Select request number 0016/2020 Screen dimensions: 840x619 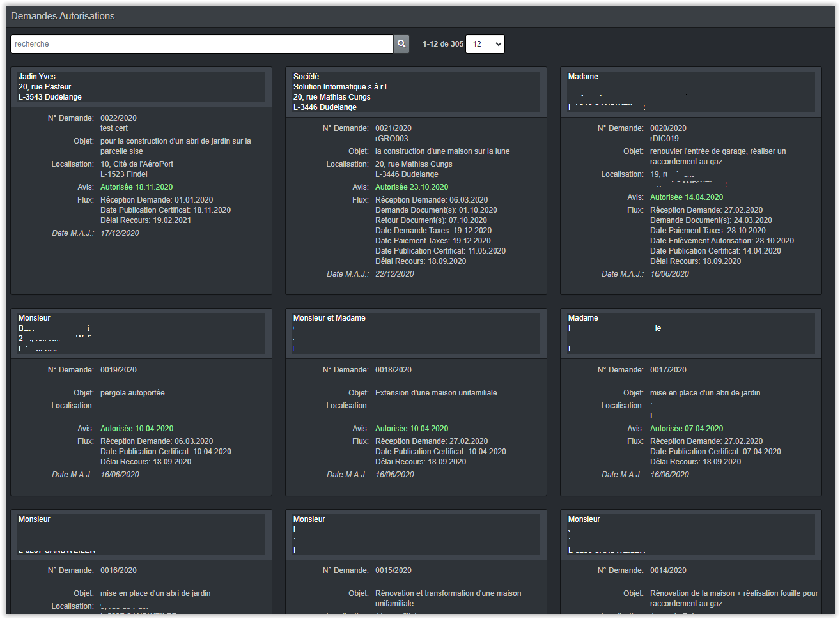tap(118, 570)
